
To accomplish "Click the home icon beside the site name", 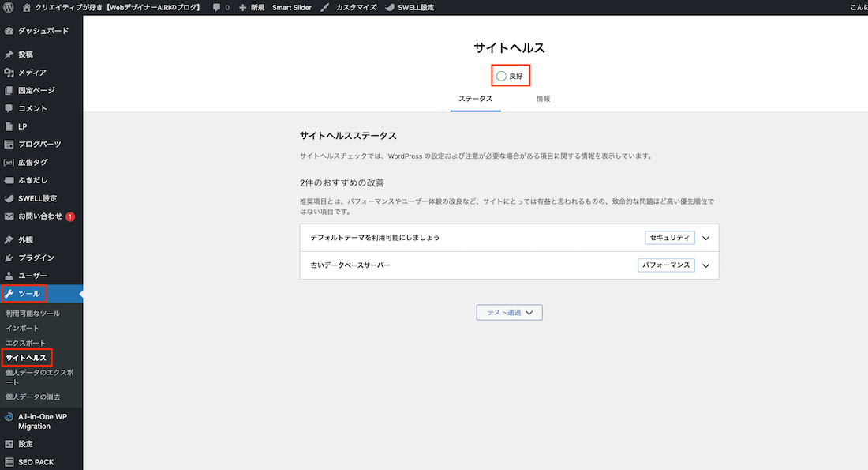I will click(x=26, y=7).
